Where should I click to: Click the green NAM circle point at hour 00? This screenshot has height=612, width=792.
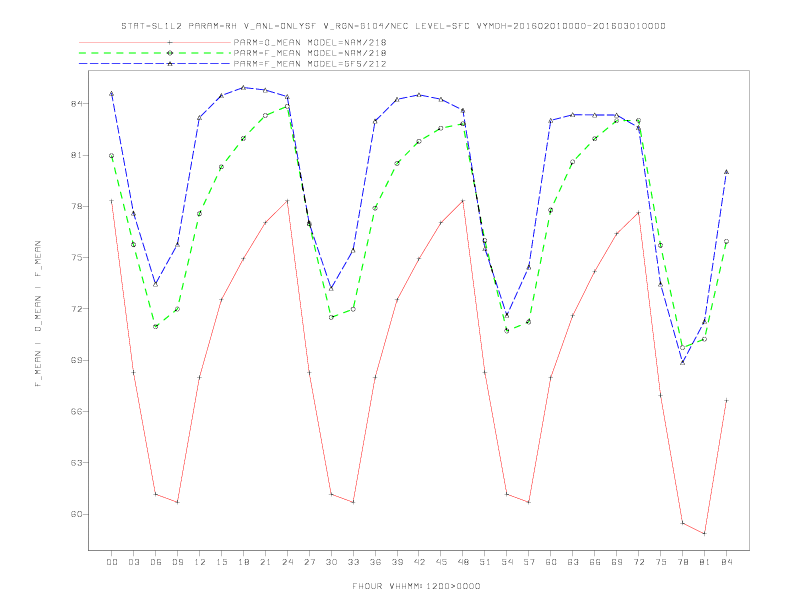point(112,156)
